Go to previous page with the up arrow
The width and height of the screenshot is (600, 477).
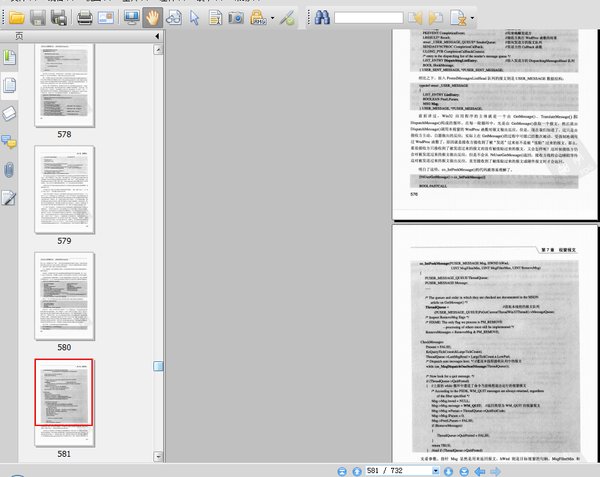pos(357,471)
